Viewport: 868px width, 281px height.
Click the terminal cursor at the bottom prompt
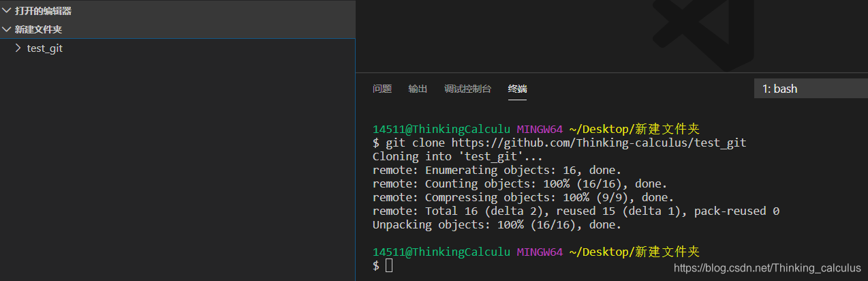point(389,265)
